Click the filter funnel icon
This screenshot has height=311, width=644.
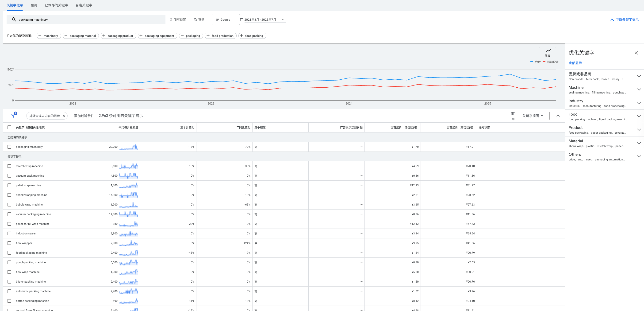(13, 116)
